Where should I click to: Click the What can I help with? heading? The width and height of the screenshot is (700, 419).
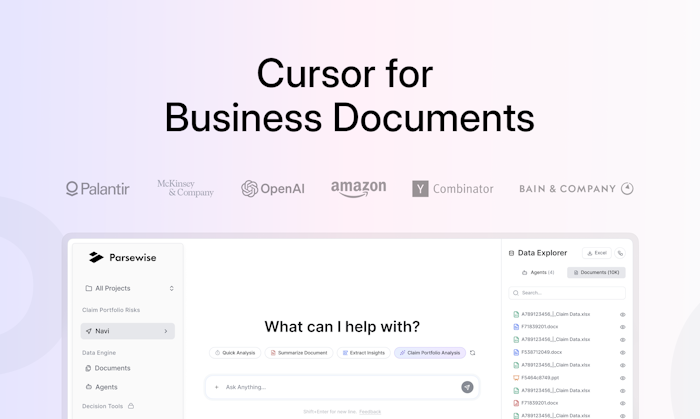342,327
